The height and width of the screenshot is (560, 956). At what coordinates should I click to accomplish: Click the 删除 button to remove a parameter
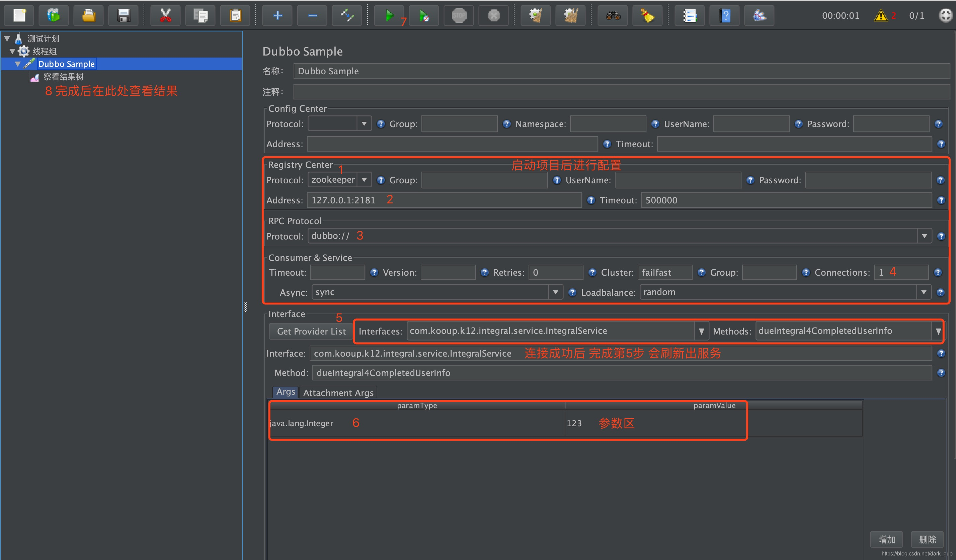[x=927, y=539]
